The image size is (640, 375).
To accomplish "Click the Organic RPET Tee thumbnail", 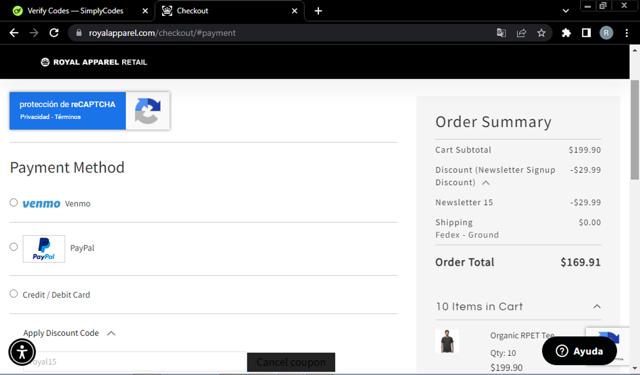I will coord(447,341).
